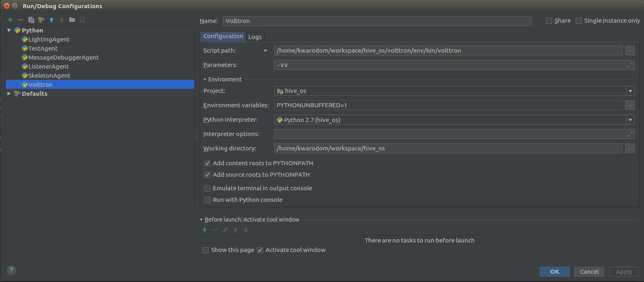Move the before-launch task down
Image resolution: width=644 pixels, height=282 pixels.
[246, 230]
